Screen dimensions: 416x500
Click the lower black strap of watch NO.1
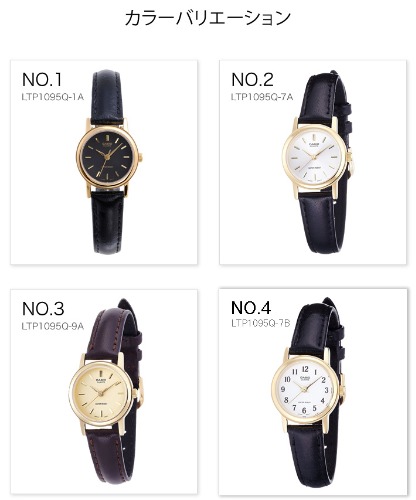tap(107, 223)
